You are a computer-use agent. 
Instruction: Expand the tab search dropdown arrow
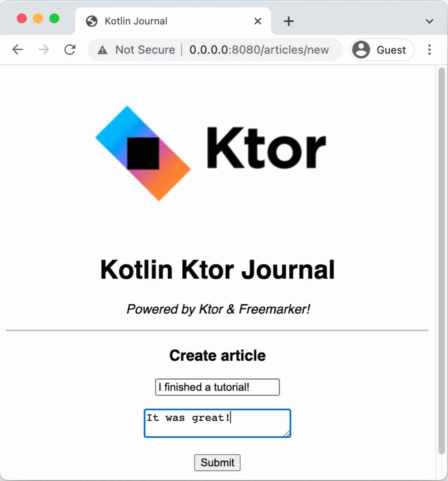click(429, 21)
